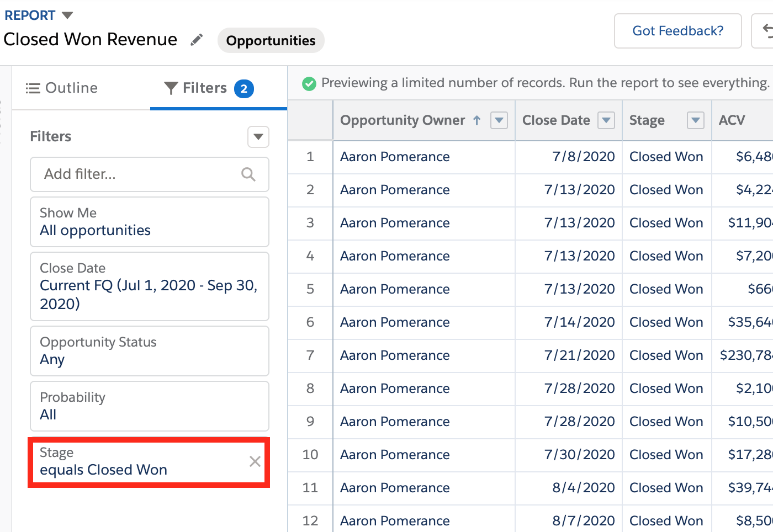Viewport: 773px width, 532px height.
Task: Remove the Stage equals Closed Won filter
Action: click(x=255, y=461)
